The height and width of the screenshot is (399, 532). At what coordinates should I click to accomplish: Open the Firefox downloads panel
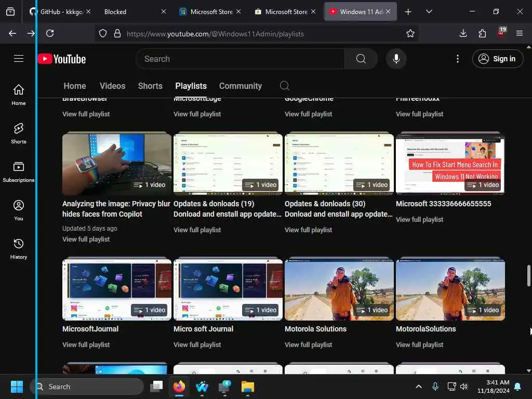tap(463, 33)
